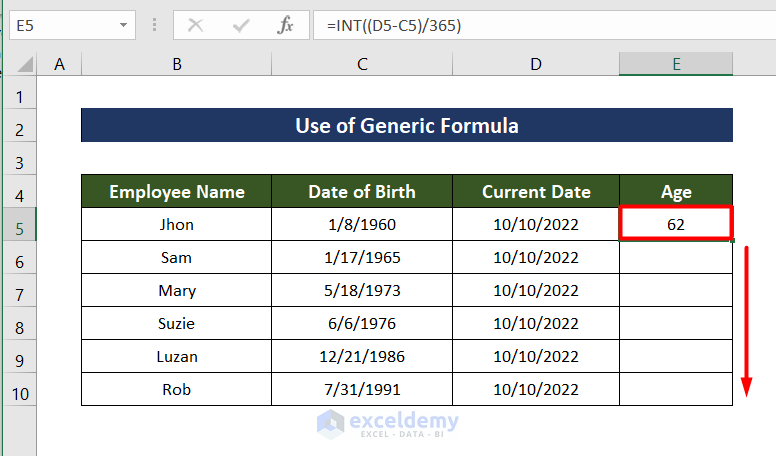The width and height of the screenshot is (776, 456).
Task: Select Sam's Date of Birth cell
Action: (x=361, y=258)
